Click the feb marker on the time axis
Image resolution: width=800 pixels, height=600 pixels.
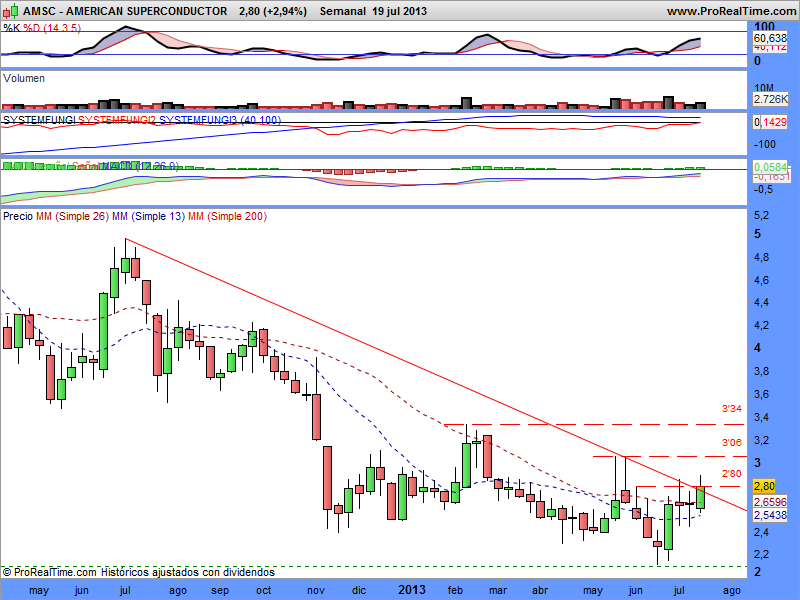tap(455, 591)
